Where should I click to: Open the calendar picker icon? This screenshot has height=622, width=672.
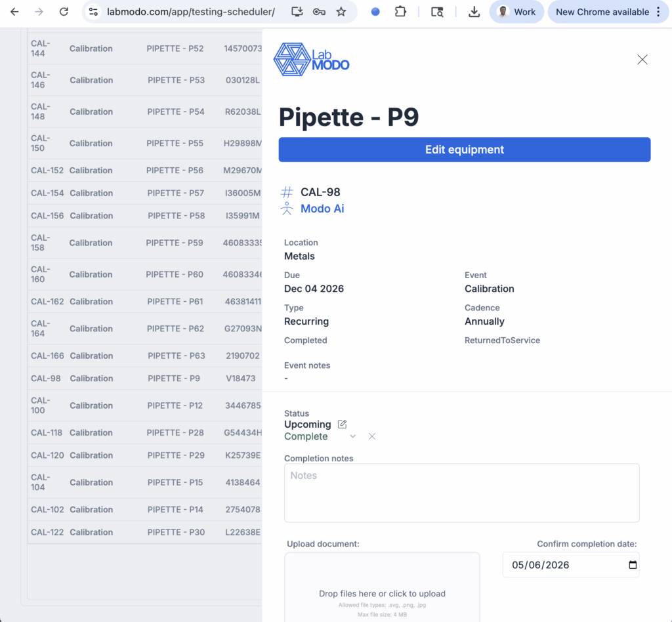(633, 565)
